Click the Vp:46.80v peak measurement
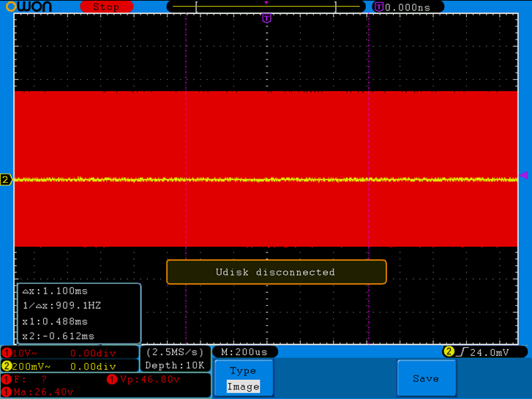The height and width of the screenshot is (399, 532). click(x=149, y=379)
